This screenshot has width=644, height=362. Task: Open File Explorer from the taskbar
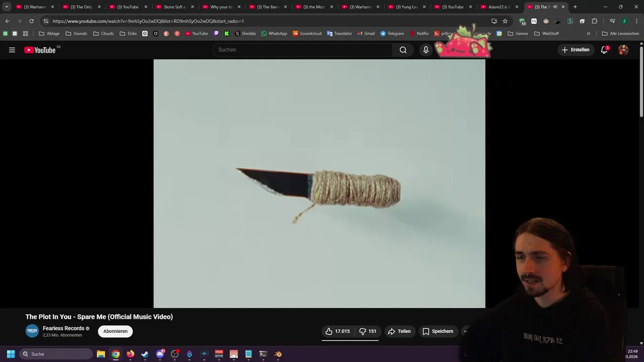tap(101, 354)
